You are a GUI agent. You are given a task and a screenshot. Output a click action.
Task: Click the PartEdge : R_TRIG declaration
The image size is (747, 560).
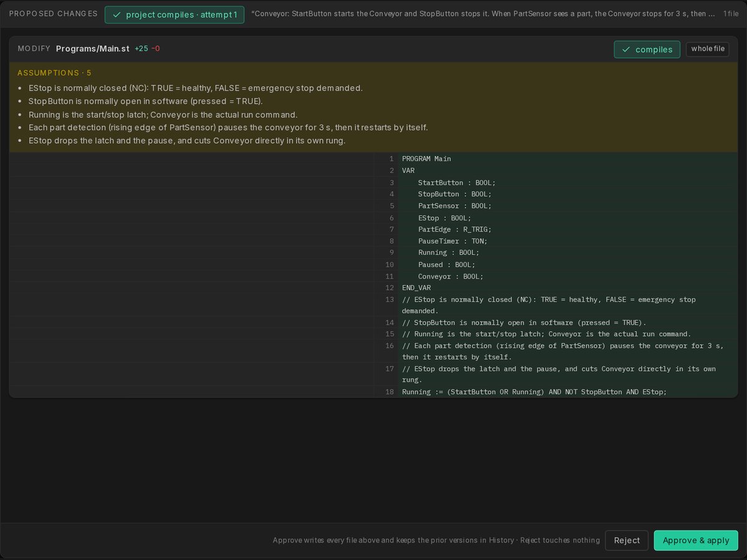(x=454, y=229)
